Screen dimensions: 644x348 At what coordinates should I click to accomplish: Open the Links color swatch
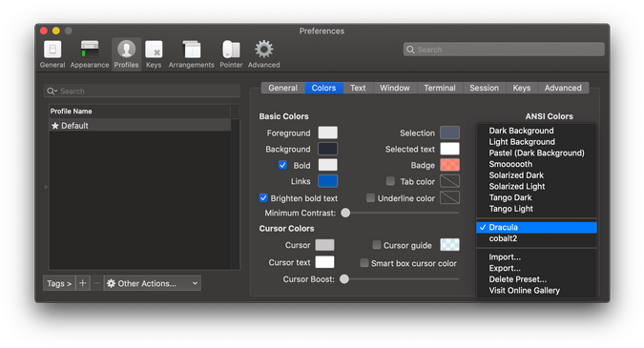(x=328, y=181)
